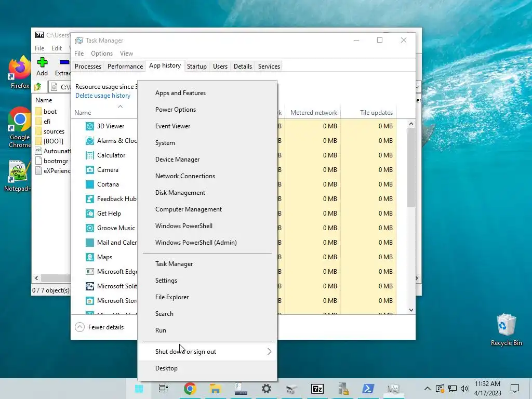Choose Device Manager in the menu
Image resolution: width=532 pixels, height=399 pixels.
click(x=207, y=159)
